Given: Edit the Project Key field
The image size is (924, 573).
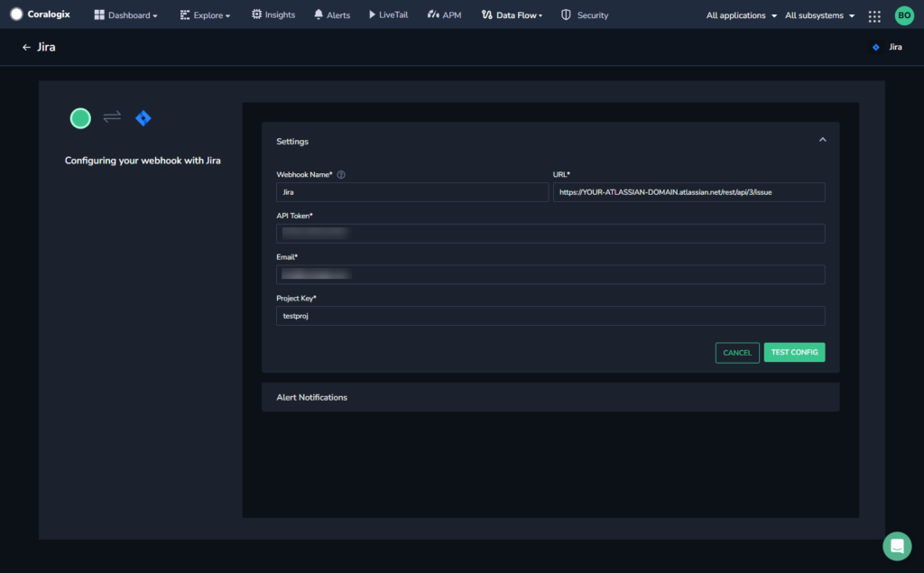Looking at the screenshot, I should pyautogui.click(x=550, y=316).
